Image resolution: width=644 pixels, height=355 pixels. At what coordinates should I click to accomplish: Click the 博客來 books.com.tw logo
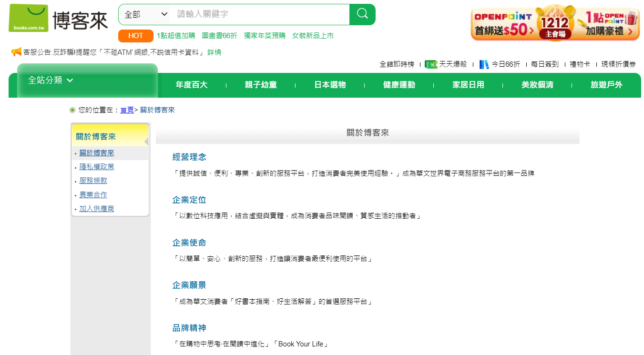coord(58,18)
